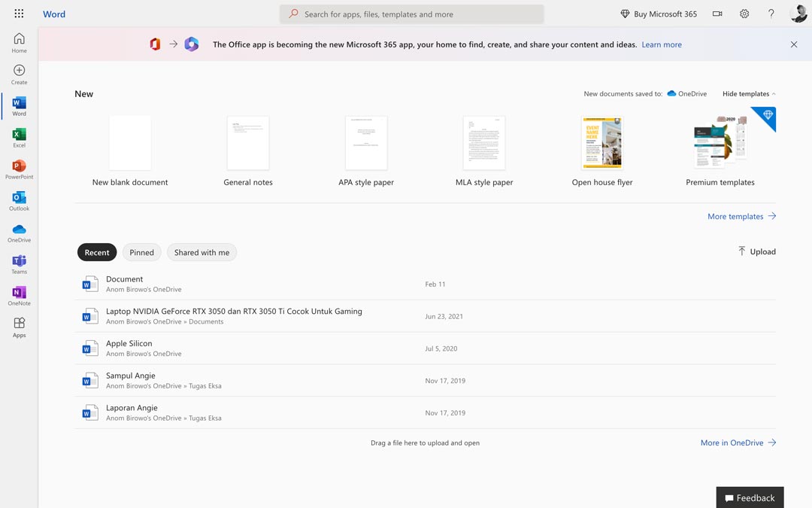Collapse templates with Hide templates
Viewport: 812px width, 508px height.
[x=749, y=94]
